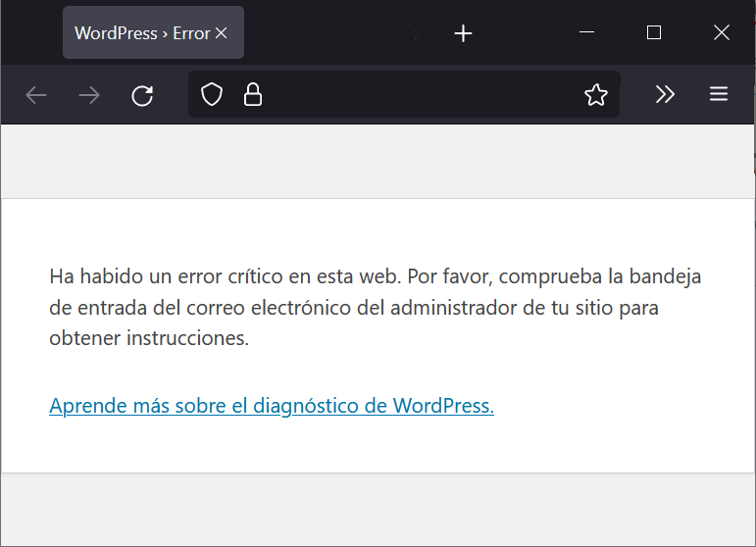This screenshot has height=547, width=756.
Task: Bookmark this page with star
Action: [x=596, y=94]
